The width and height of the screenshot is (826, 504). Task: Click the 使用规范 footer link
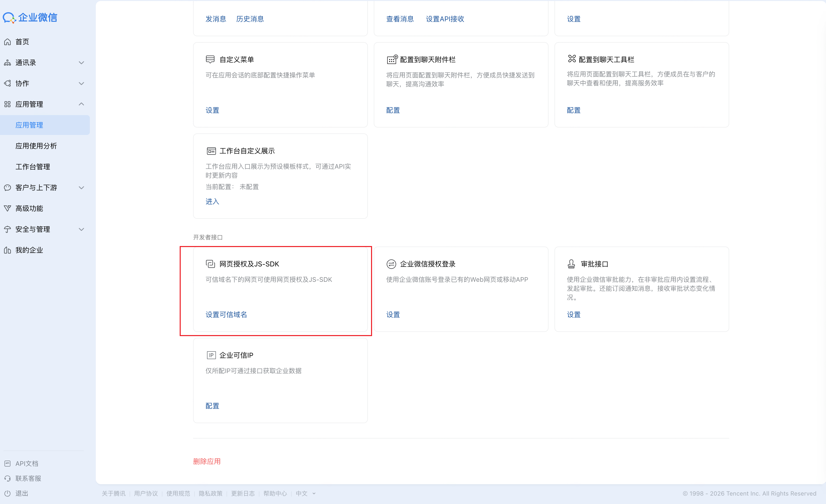[178, 493]
